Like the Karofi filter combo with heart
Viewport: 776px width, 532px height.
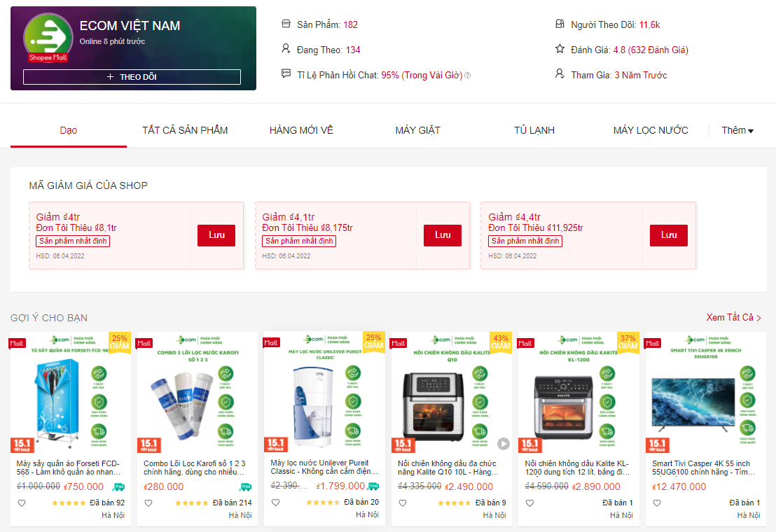coord(148,503)
